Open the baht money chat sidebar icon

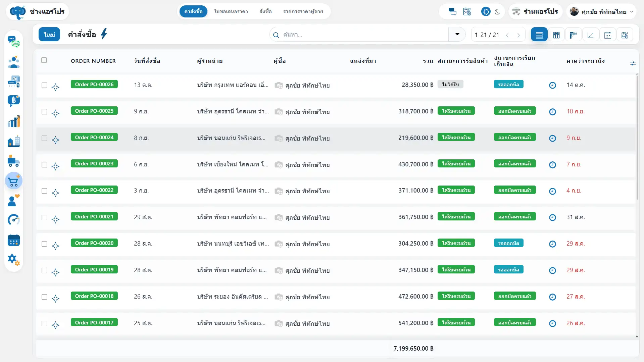14,101
